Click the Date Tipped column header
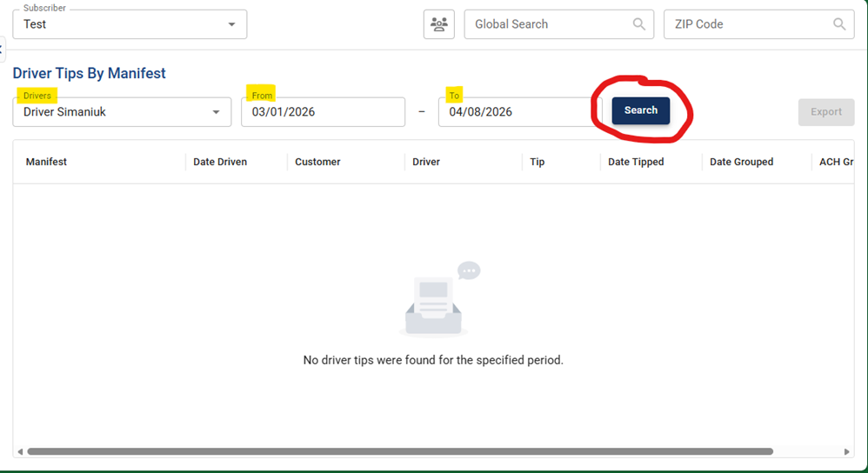The width and height of the screenshot is (868, 473). point(636,162)
